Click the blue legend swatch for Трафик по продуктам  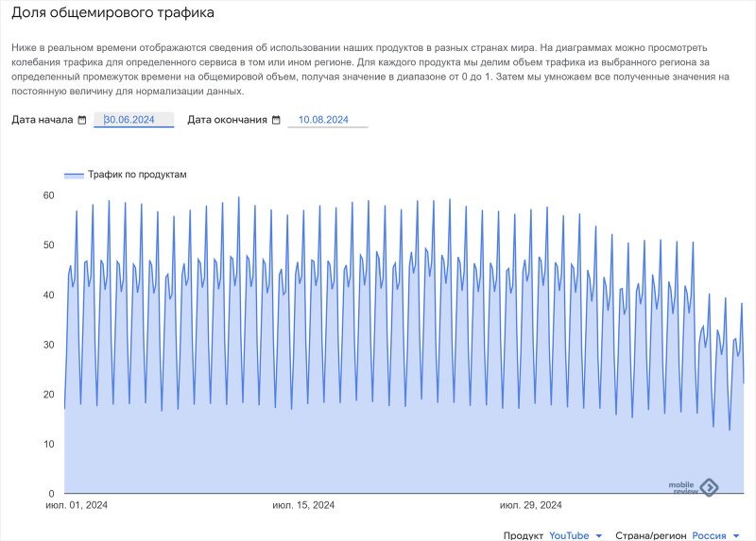[x=74, y=175]
